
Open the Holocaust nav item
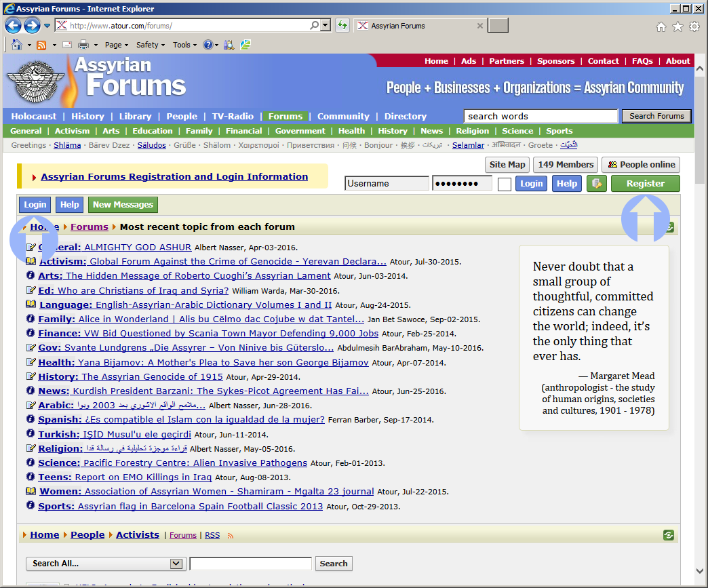pyautogui.click(x=34, y=116)
